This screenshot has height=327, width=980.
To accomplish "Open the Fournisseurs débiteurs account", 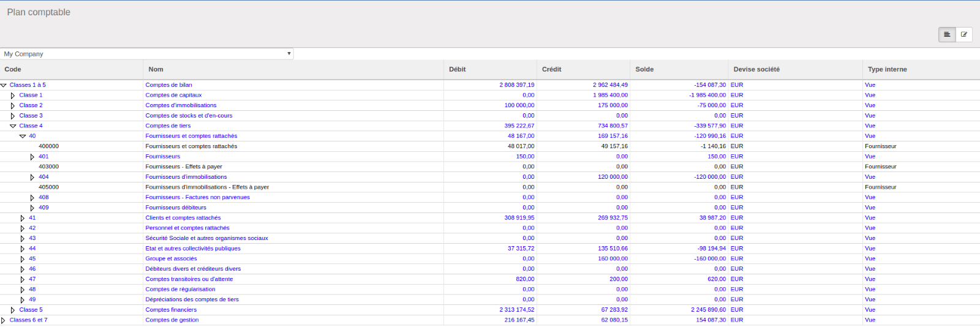I will (x=176, y=208).
